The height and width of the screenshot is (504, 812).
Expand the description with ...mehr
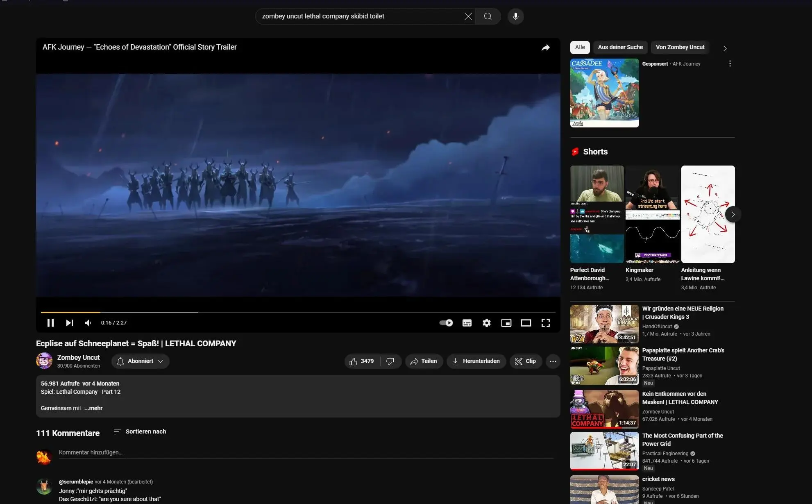(93, 408)
